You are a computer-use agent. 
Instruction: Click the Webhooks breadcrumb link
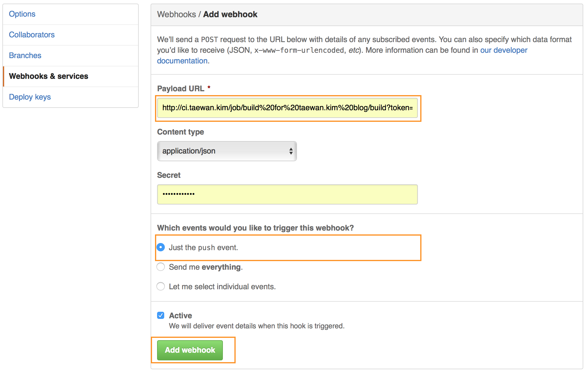[177, 14]
